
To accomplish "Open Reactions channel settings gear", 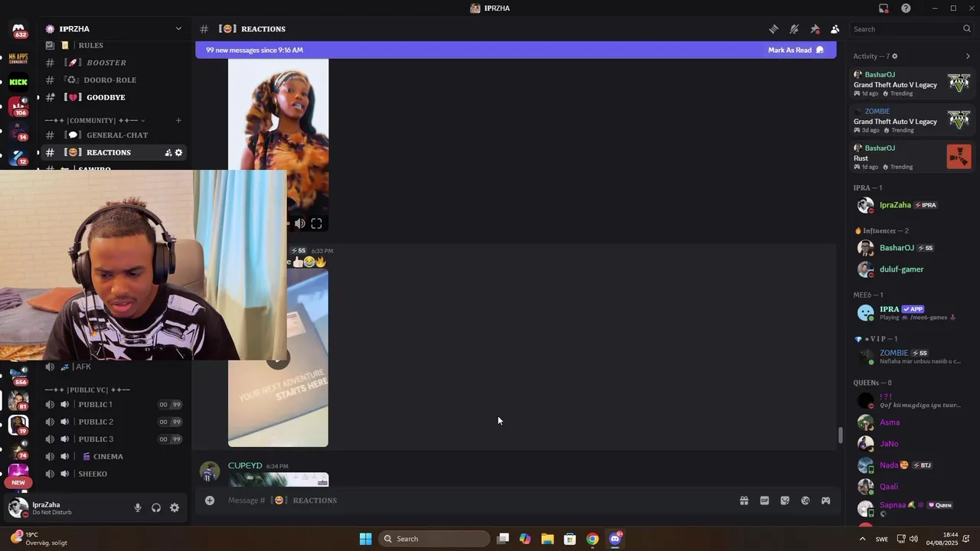I will [x=178, y=152].
